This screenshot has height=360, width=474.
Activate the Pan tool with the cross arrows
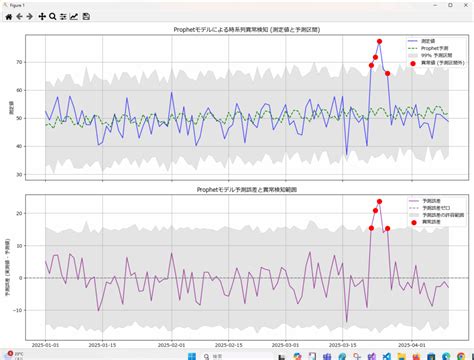coord(42,17)
